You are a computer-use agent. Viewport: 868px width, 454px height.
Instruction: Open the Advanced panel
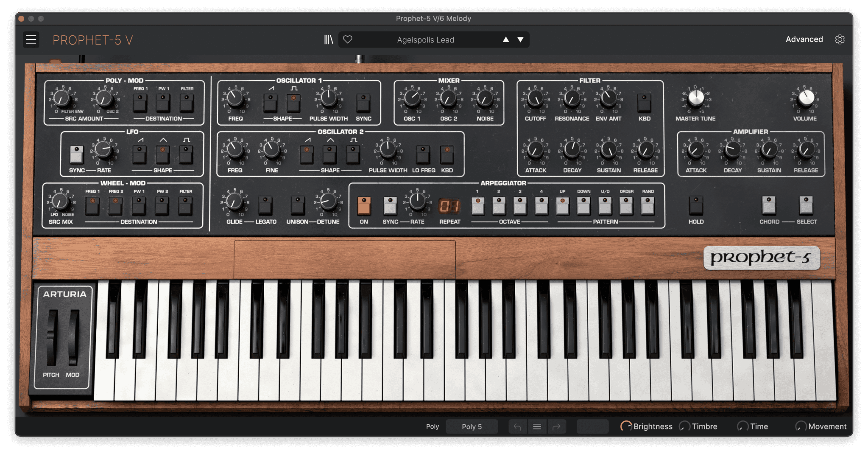click(804, 39)
